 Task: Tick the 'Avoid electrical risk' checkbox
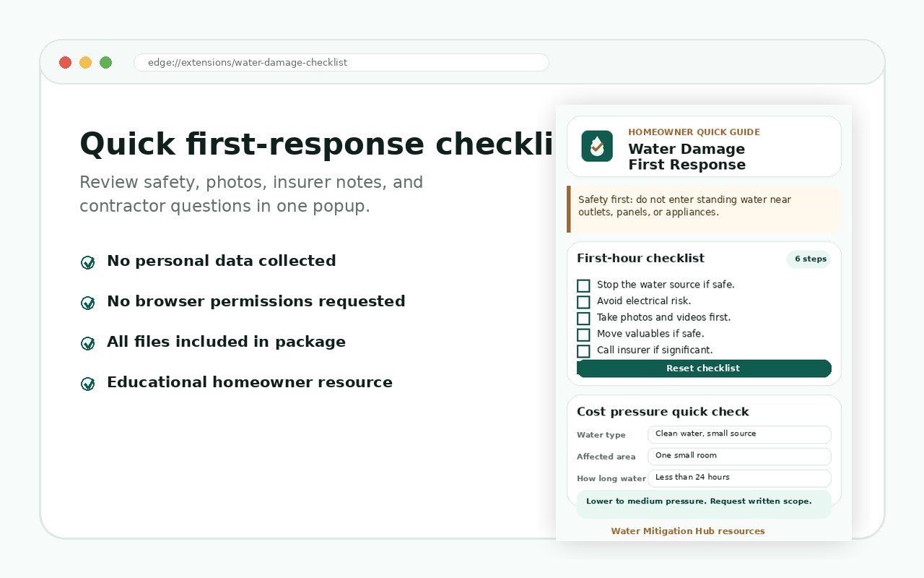pos(583,302)
